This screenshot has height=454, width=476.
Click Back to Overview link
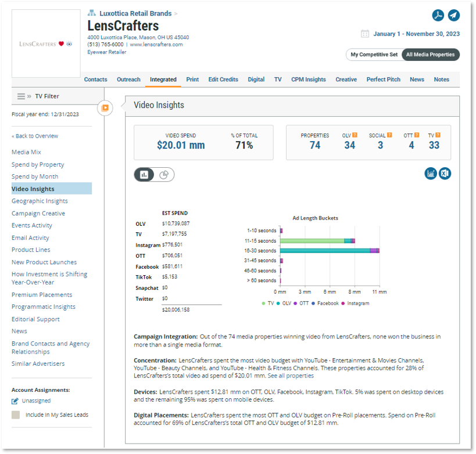pos(35,136)
